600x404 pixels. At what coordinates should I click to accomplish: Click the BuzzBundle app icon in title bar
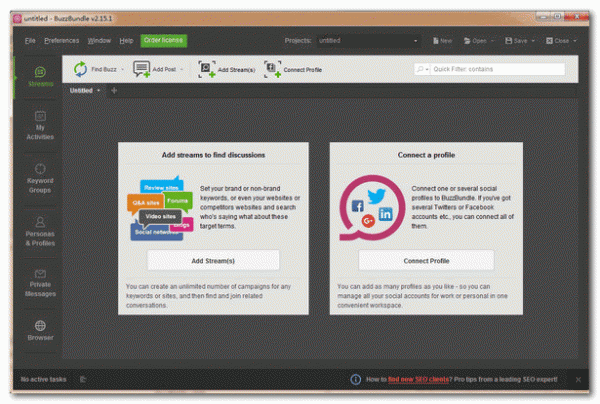coord(17,18)
